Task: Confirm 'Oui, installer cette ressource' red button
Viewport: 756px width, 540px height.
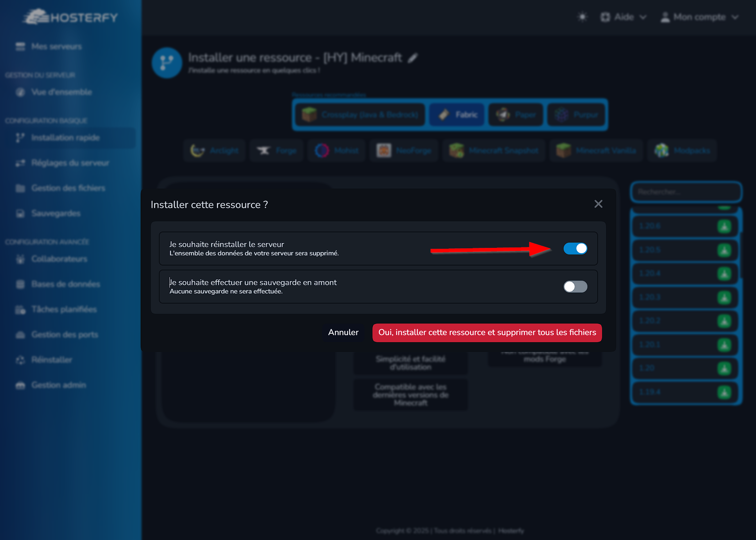Action: (x=487, y=332)
